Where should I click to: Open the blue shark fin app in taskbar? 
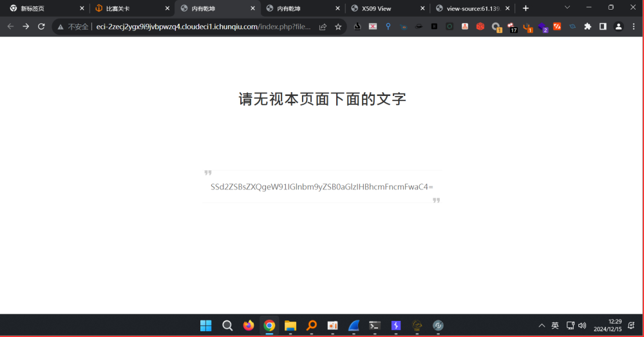354,325
